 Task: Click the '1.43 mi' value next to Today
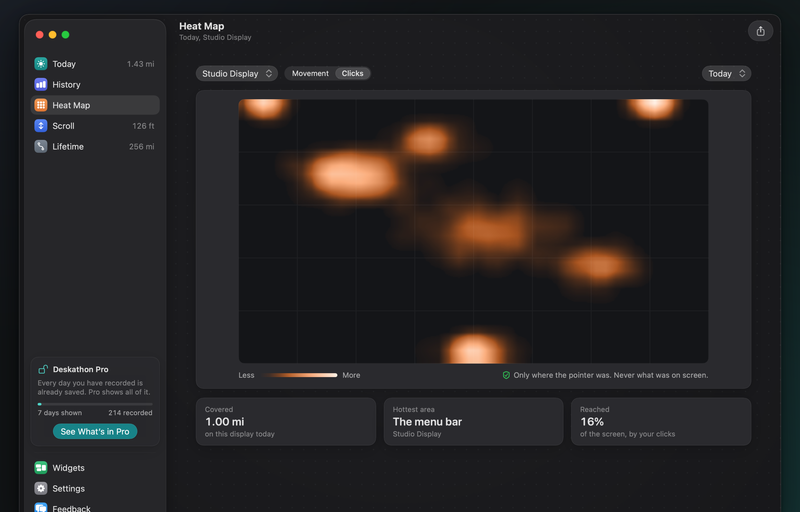tap(140, 64)
